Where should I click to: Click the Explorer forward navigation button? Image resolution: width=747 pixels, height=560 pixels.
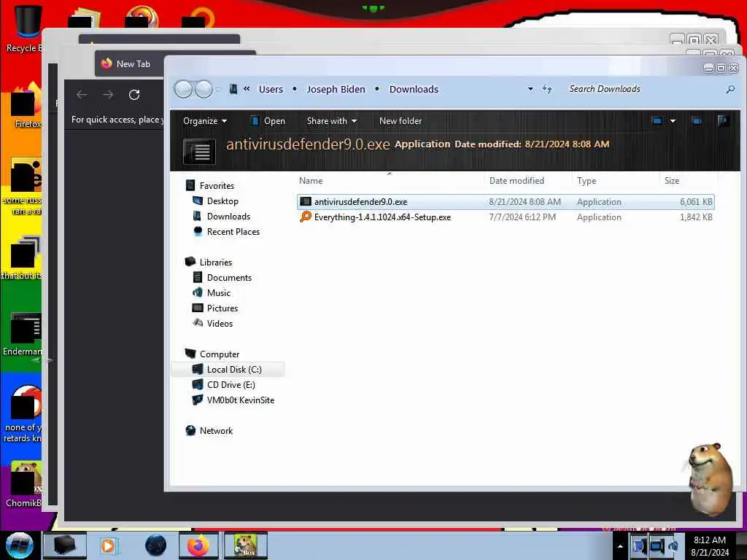coord(204,89)
